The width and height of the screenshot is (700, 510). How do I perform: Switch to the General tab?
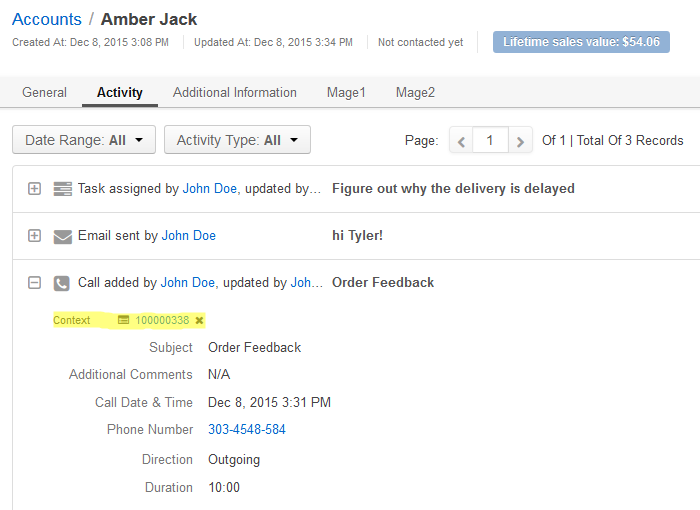(44, 92)
